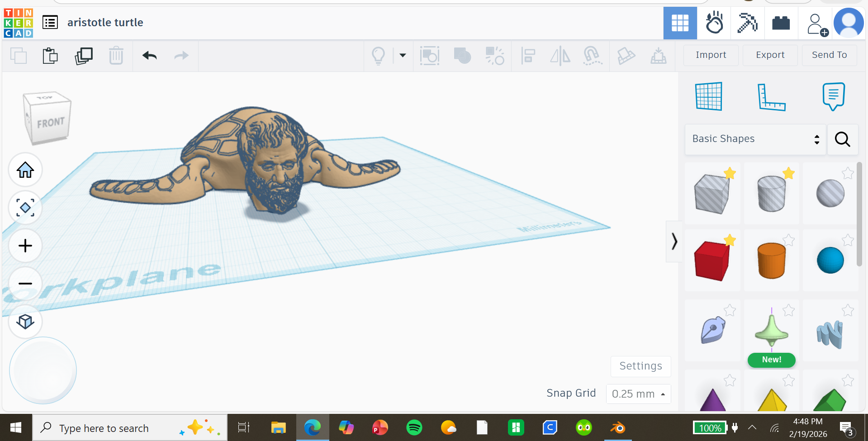
Task: Zoom out with the minus icon
Action: click(x=25, y=284)
